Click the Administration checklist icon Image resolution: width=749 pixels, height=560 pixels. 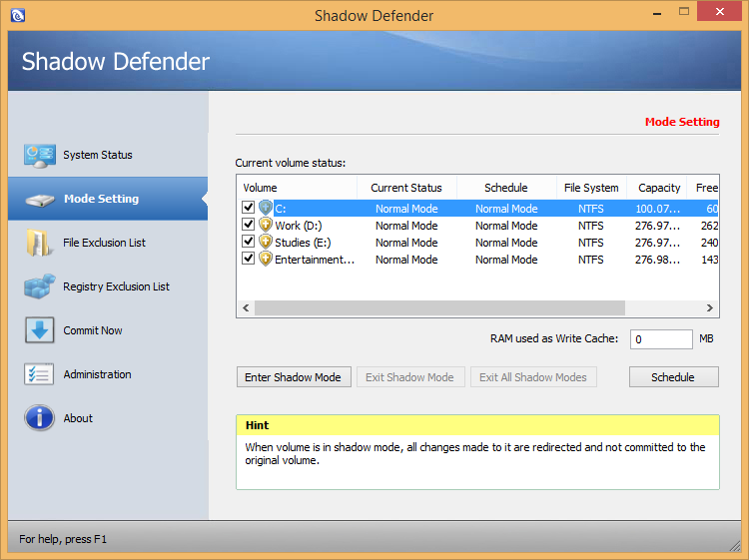pos(39,374)
